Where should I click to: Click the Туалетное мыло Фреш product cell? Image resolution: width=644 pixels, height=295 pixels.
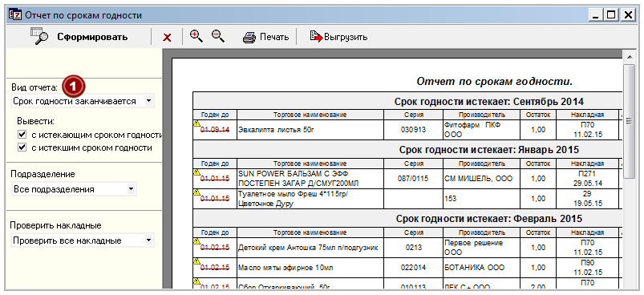310,199
